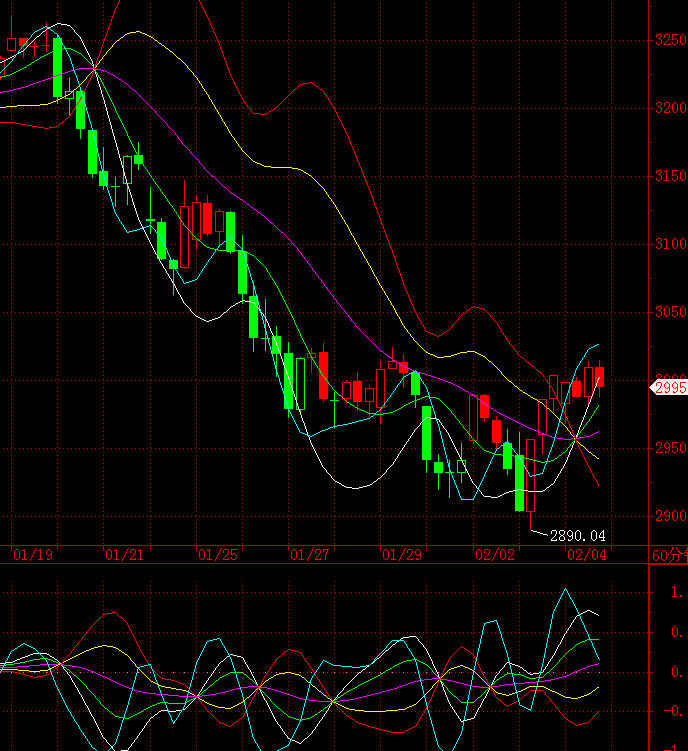Image resolution: width=688 pixels, height=751 pixels.
Task: Select the 02/02 date label
Action: tap(494, 555)
